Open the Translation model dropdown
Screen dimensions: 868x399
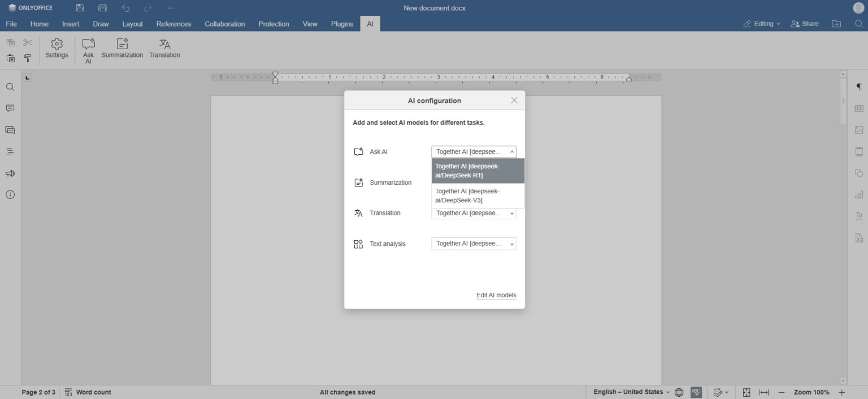pyautogui.click(x=474, y=214)
